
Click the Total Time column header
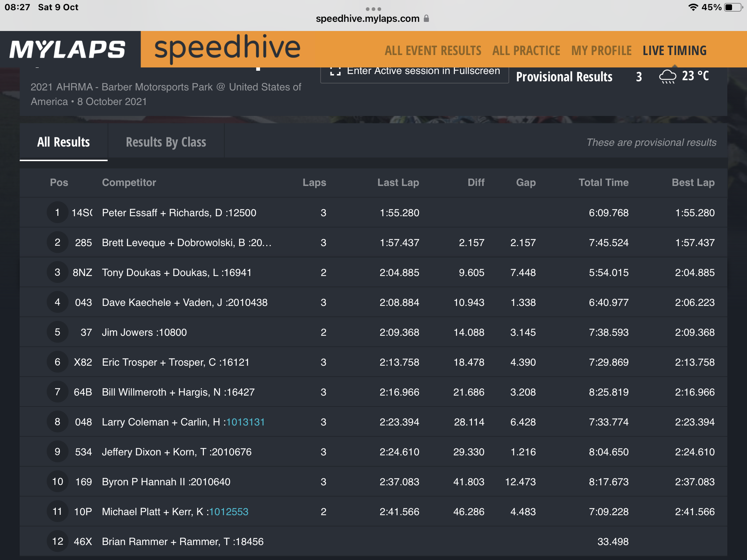[604, 183]
